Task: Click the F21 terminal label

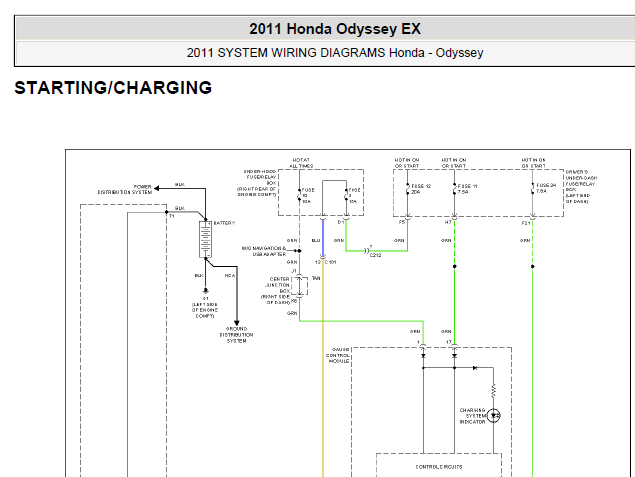Action: [x=526, y=223]
